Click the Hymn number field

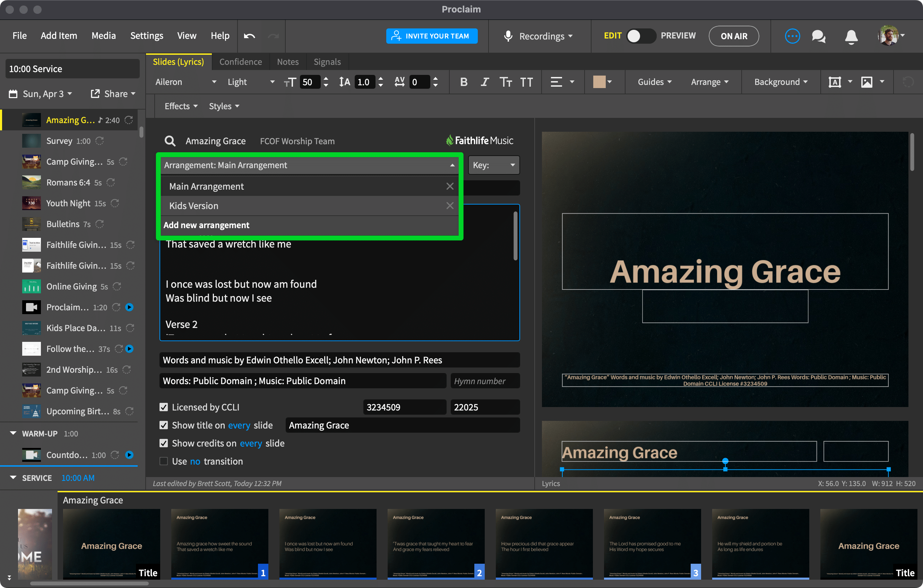click(485, 381)
